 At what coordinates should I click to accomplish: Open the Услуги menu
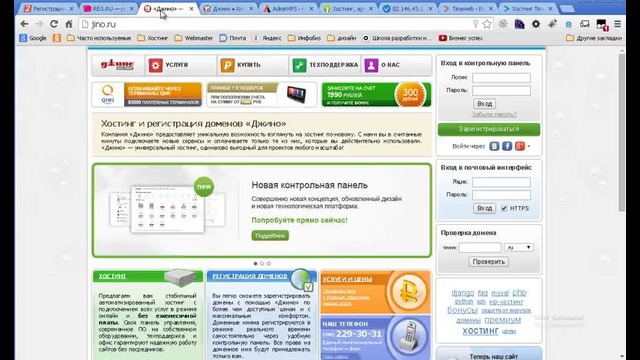(177, 65)
